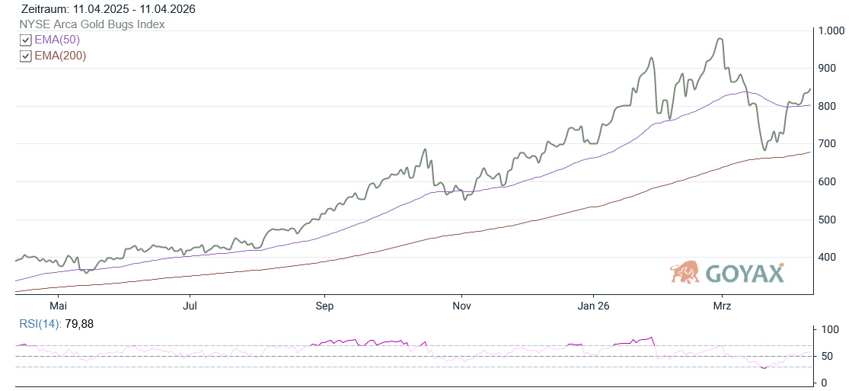Image resolution: width=868 pixels, height=391 pixels.
Task: Click the RSI scale label 100
Action: coord(829,330)
